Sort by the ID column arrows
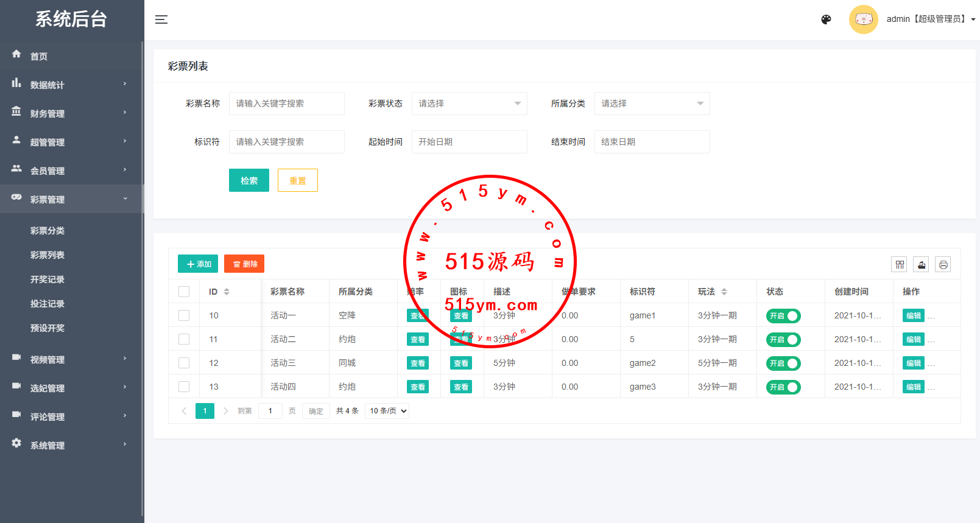 coord(227,292)
